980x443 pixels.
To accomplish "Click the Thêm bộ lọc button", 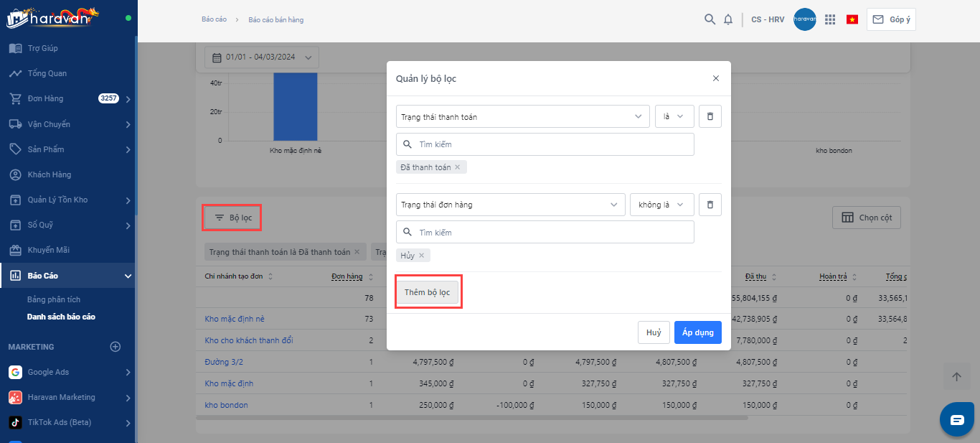I will coord(428,292).
